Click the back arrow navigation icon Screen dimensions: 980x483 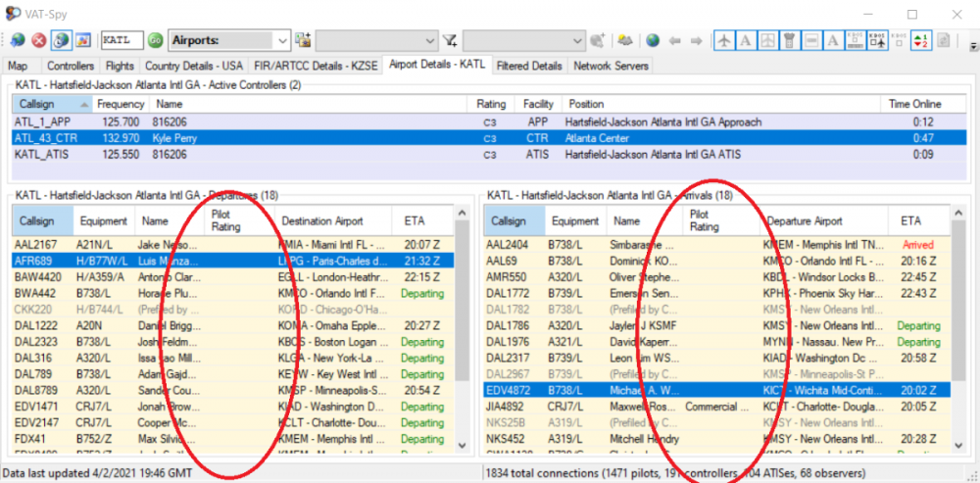pyautogui.click(x=674, y=40)
